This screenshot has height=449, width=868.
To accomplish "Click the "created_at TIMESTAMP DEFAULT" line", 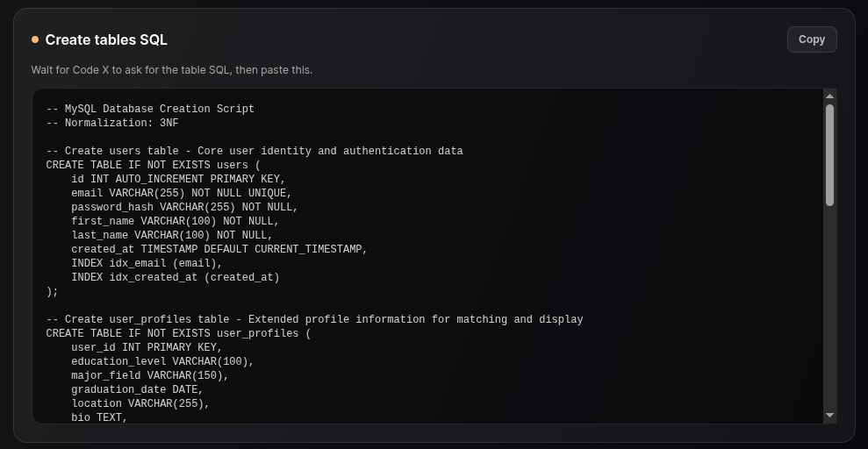I will [219, 250].
